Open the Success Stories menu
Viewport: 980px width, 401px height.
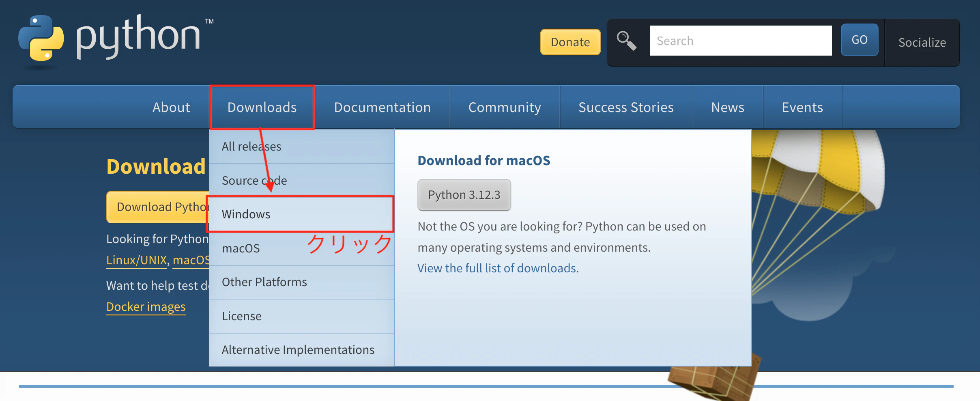click(x=626, y=107)
